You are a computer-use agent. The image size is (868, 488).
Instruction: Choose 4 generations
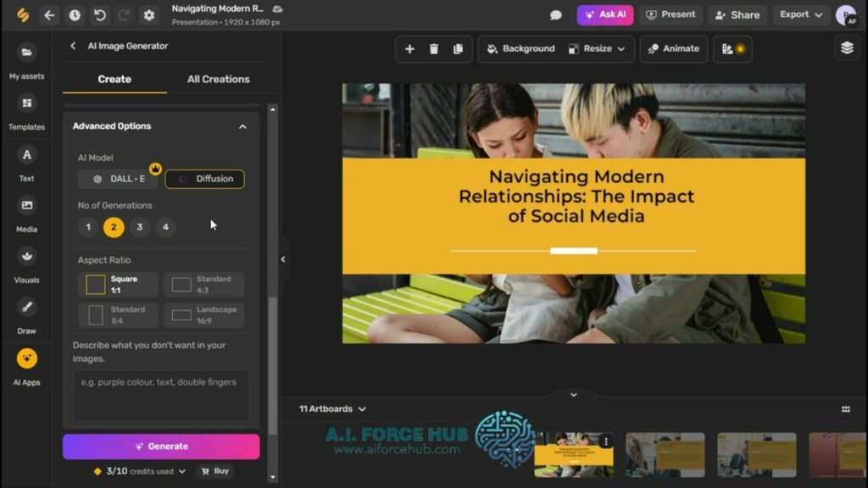(165, 227)
